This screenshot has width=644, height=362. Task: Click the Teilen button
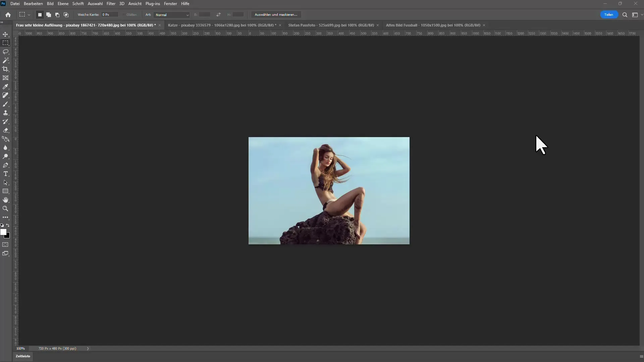(x=609, y=15)
